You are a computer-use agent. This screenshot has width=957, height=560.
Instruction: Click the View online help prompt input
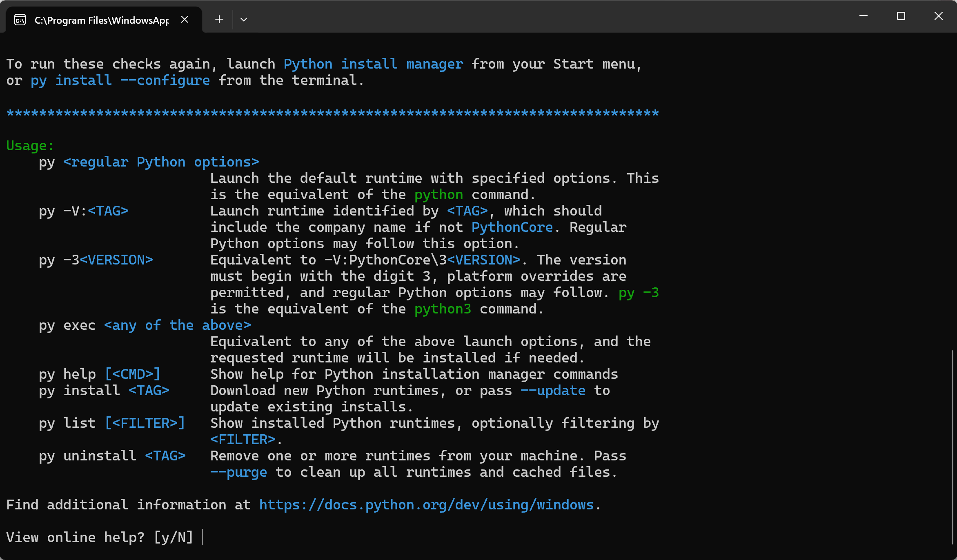(203, 538)
